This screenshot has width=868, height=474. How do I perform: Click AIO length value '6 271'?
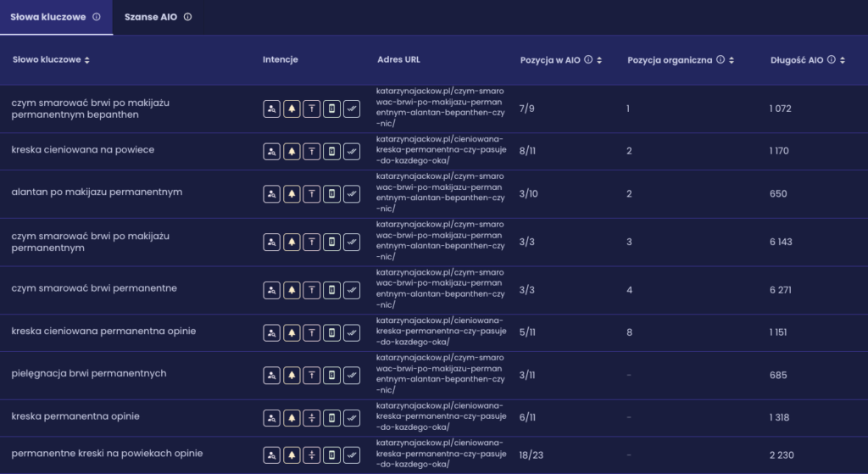[781, 290]
